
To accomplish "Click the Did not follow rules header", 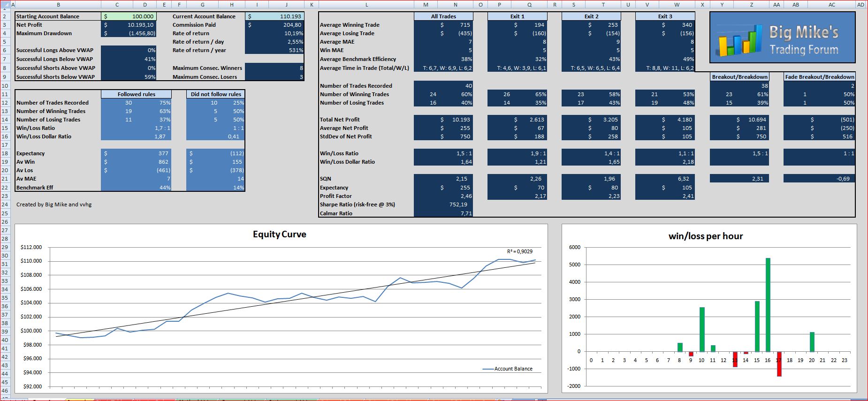I will pos(215,94).
